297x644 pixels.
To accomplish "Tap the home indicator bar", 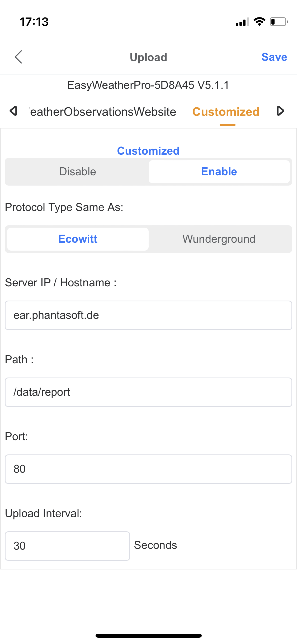I will point(149,636).
